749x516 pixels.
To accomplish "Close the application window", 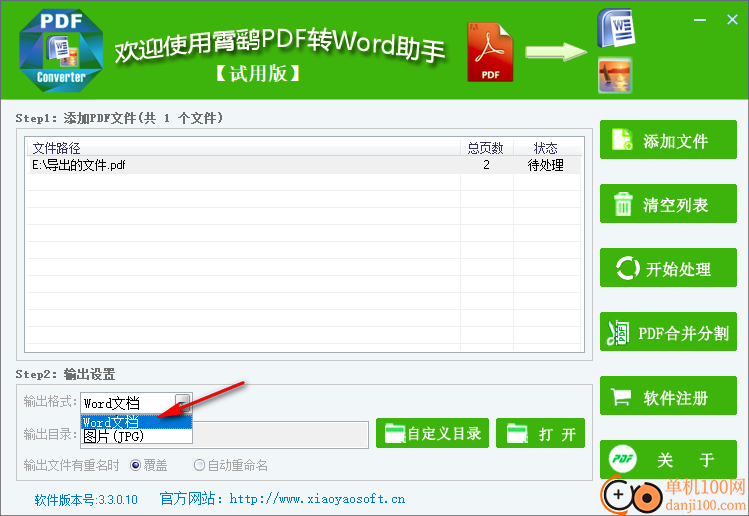I will pos(732,20).
